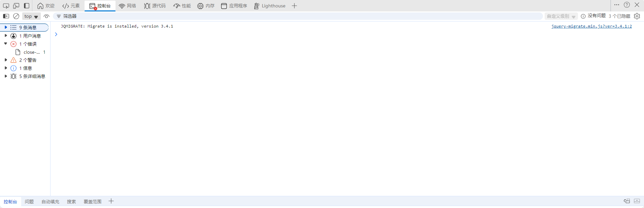This screenshot has height=208, width=644.
Task: Create a live expression with eye icon
Action: [46, 16]
